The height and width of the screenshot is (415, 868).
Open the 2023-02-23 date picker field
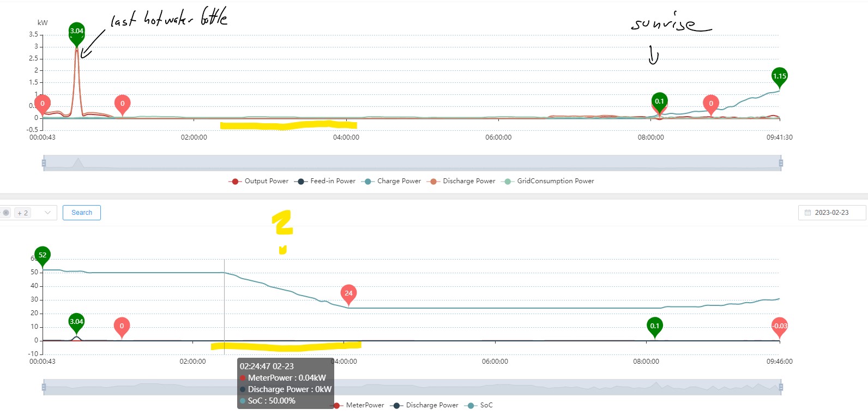[831, 213]
